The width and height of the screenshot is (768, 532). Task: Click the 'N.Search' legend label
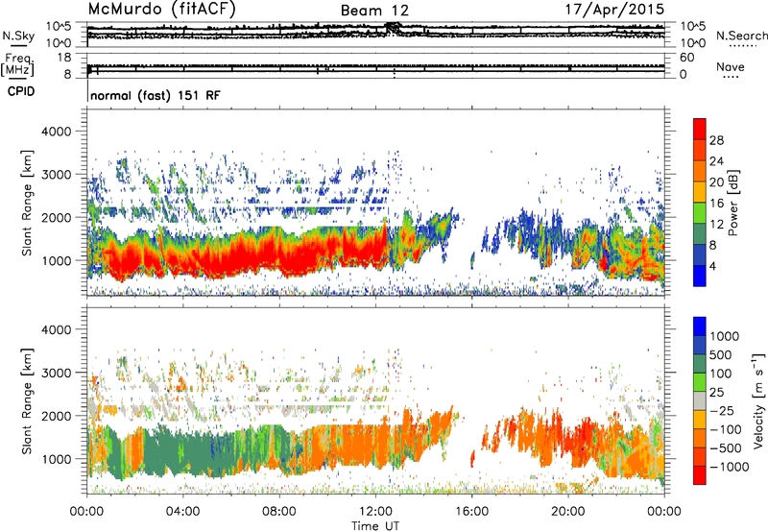click(742, 36)
